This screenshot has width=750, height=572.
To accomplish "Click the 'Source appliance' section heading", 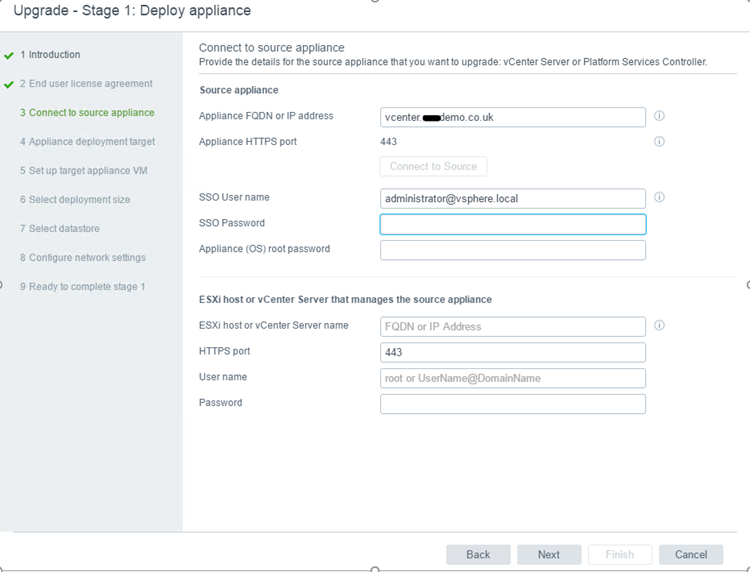I will tap(239, 90).
